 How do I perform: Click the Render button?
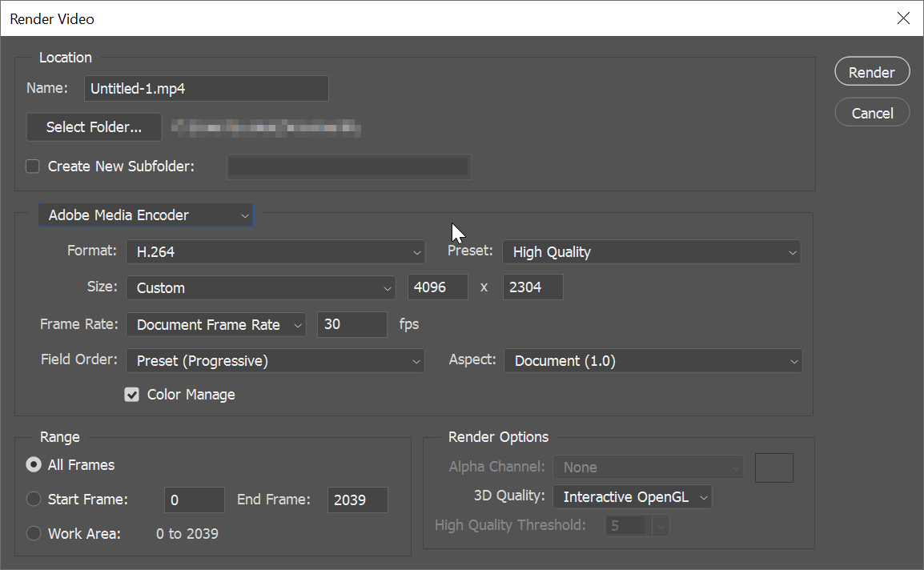click(872, 71)
